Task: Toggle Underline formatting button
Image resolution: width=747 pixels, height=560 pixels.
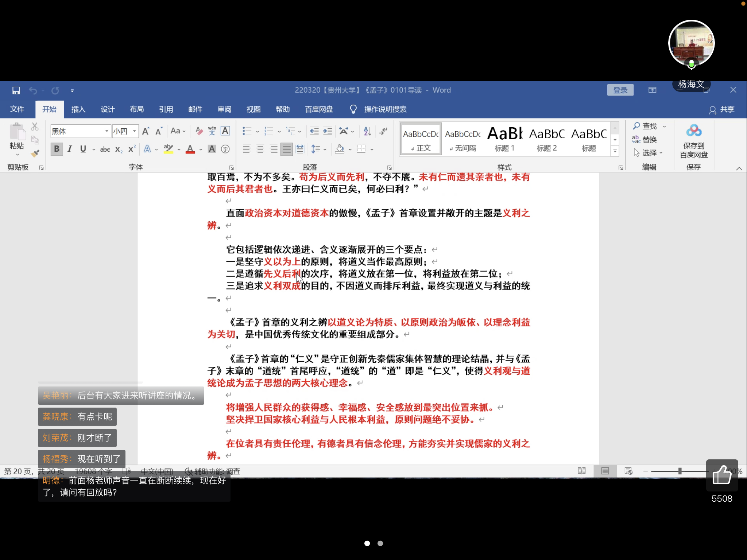Action: (x=83, y=149)
